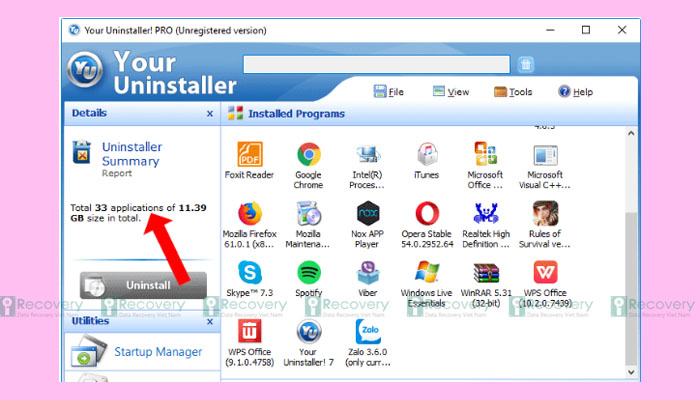
Task: Open the File menu
Action: point(388,92)
